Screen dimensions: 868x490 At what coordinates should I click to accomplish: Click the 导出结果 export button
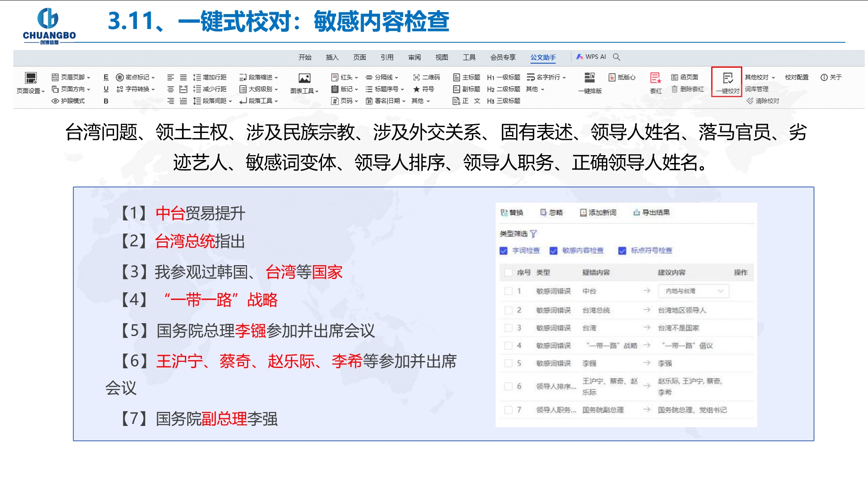click(x=651, y=212)
